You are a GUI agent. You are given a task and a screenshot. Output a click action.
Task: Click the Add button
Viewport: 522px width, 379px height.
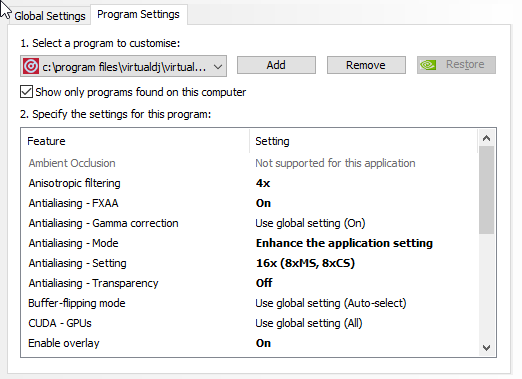pyautogui.click(x=276, y=65)
